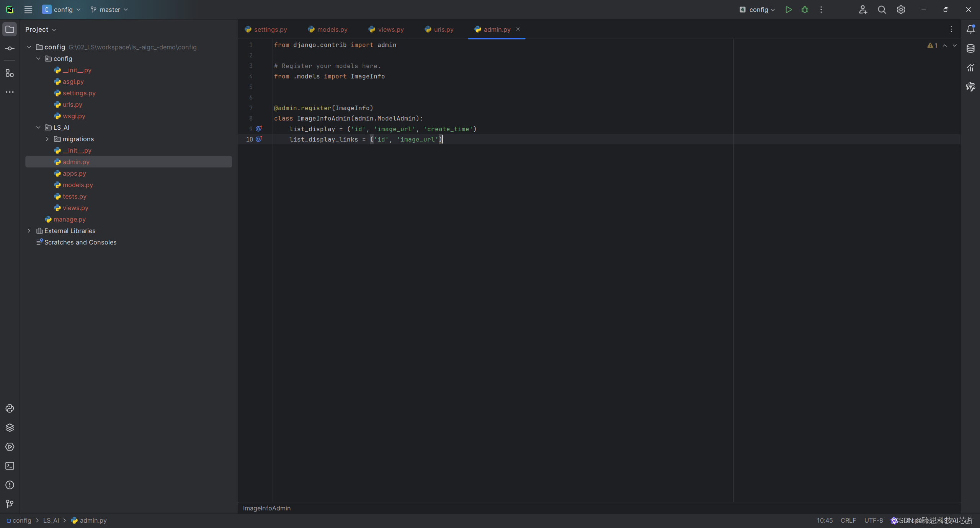Switch to the urls.py tab

(x=443, y=29)
